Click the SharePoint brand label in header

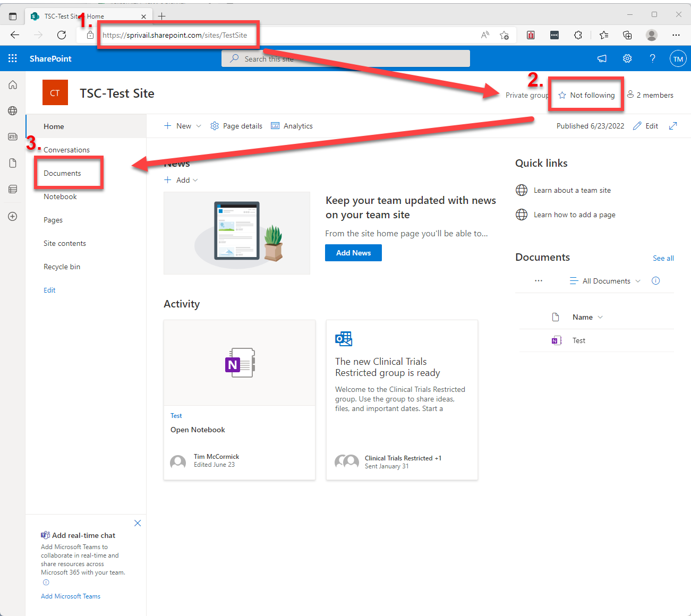[50, 58]
